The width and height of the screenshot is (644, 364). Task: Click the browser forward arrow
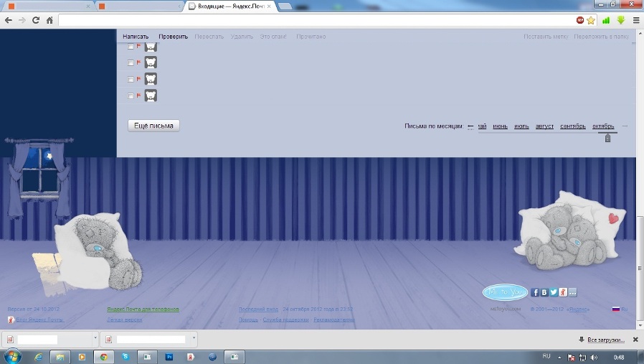pos(22,20)
